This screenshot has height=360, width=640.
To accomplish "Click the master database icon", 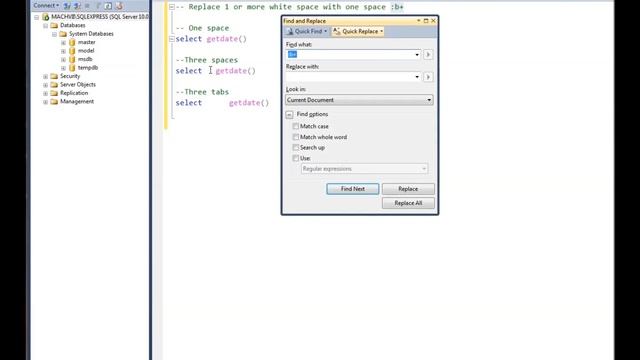I will [72, 42].
